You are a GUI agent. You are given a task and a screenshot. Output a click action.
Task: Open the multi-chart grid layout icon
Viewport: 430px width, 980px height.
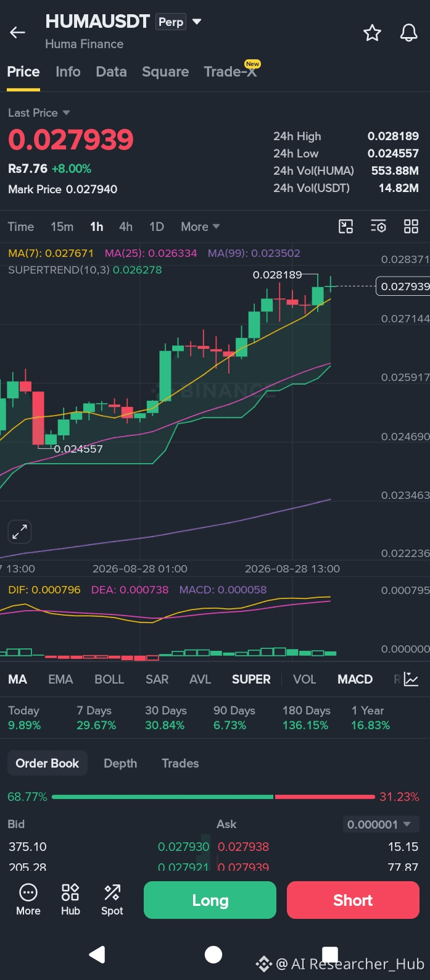click(411, 227)
